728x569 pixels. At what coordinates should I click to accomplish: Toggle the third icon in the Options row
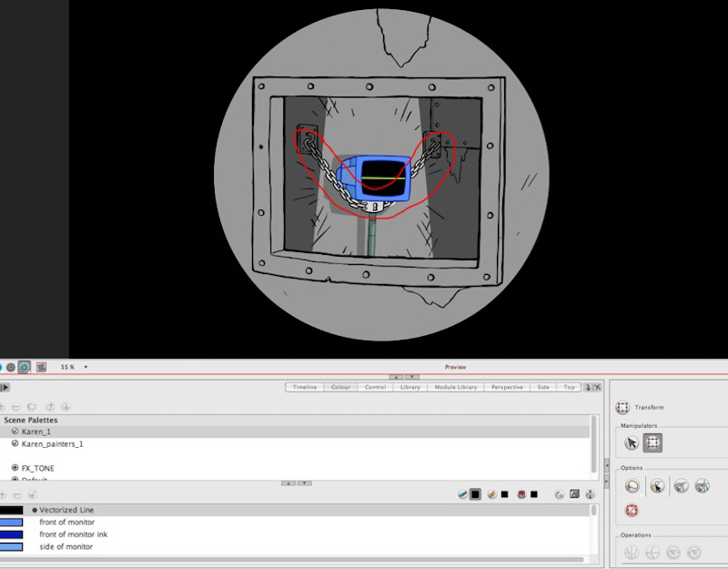pos(681,486)
